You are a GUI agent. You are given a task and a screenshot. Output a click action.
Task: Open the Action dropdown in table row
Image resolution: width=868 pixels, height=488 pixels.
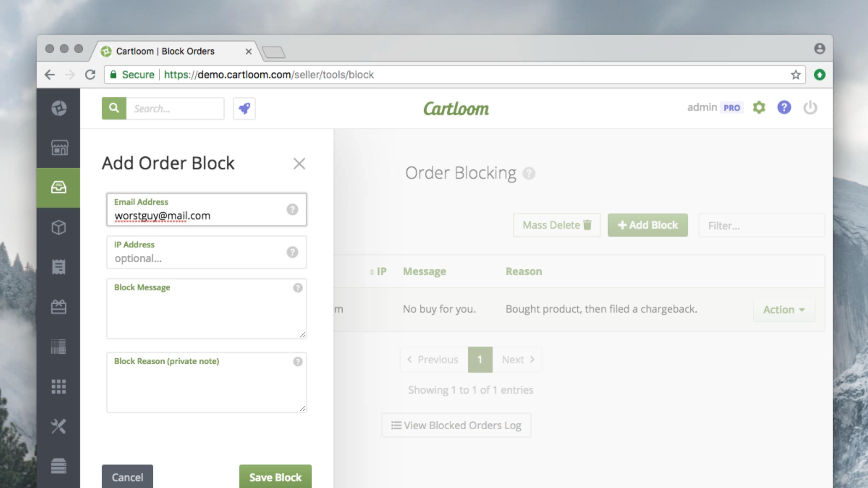[x=784, y=310]
